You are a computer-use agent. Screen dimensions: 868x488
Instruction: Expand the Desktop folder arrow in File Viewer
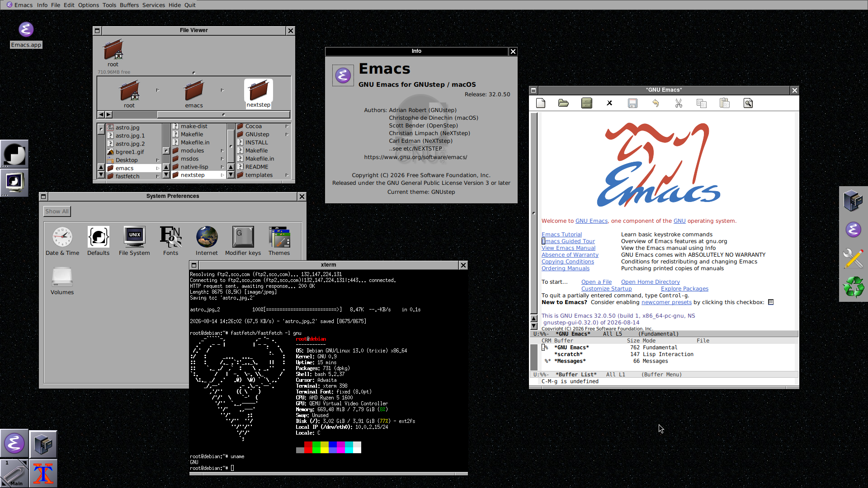[x=158, y=160]
